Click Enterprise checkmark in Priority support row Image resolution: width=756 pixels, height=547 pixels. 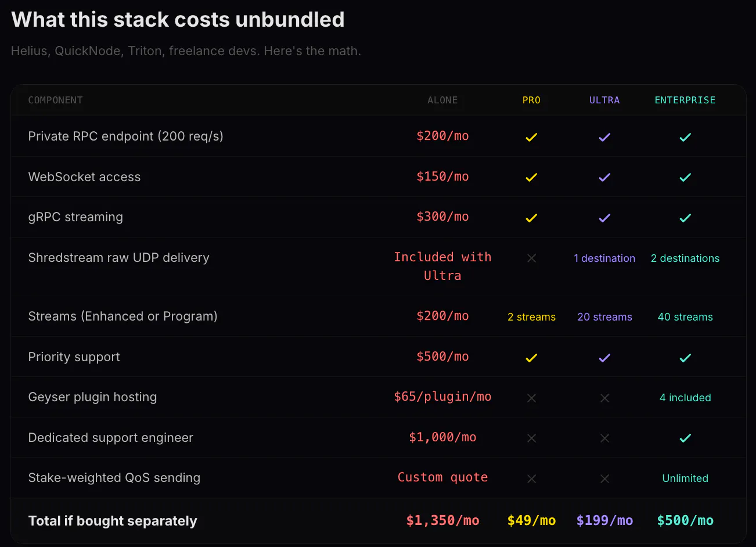pos(685,358)
